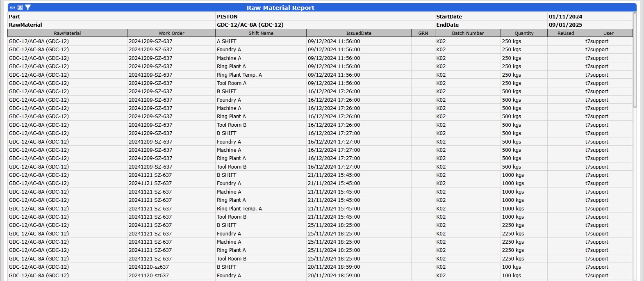644x281 pixels.
Task: Select the EndDate value 09/01/2025
Action: 565,25
